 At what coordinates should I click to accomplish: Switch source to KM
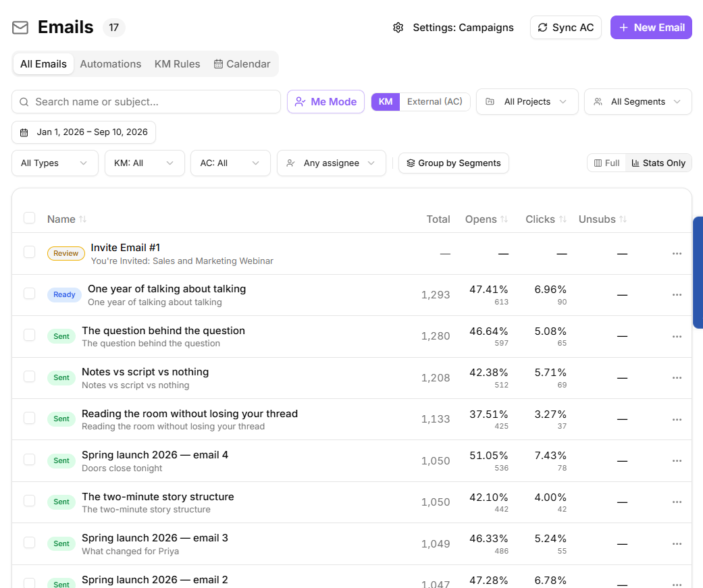[x=386, y=102]
